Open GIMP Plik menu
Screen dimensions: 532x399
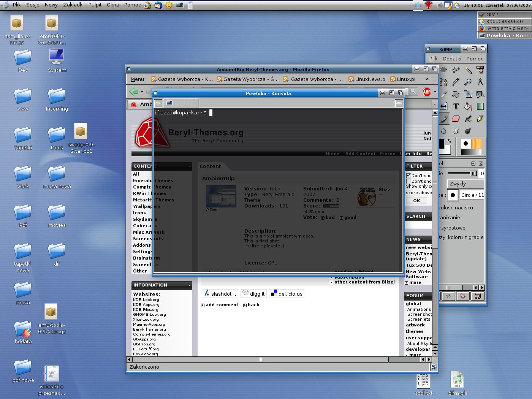[433, 59]
